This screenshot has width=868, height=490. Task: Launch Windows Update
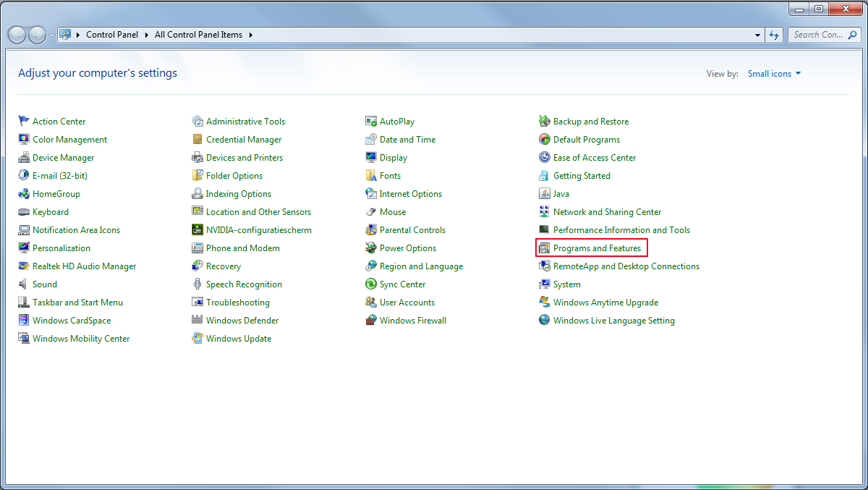pyautogui.click(x=239, y=338)
